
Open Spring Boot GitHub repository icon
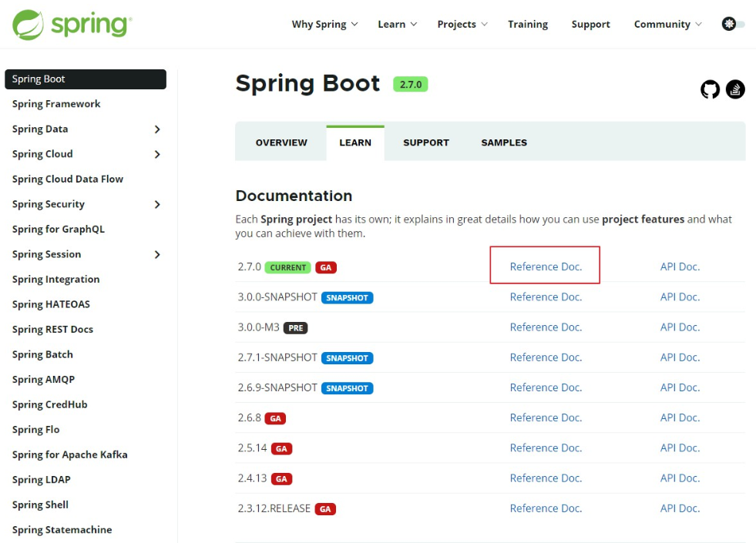click(710, 89)
